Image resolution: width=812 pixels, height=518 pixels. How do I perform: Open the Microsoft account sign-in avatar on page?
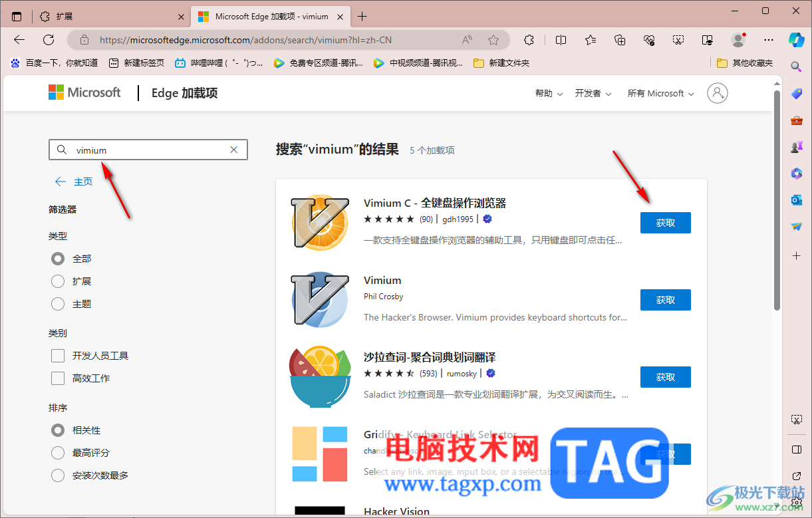click(x=718, y=93)
